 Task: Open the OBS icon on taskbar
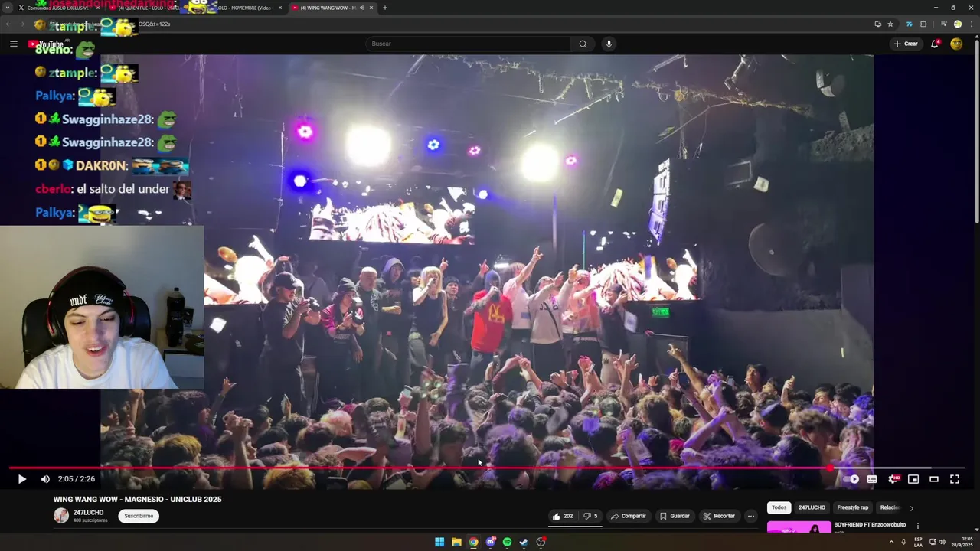541,542
